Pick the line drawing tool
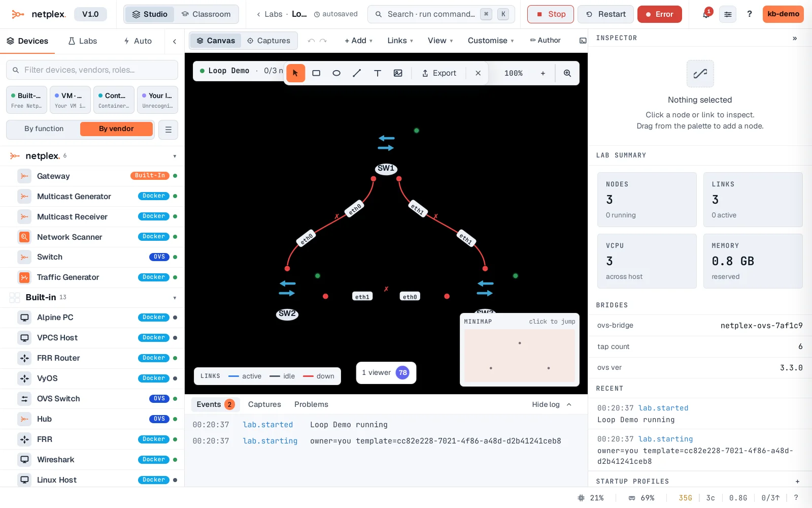This screenshot has width=812, height=508. point(357,73)
